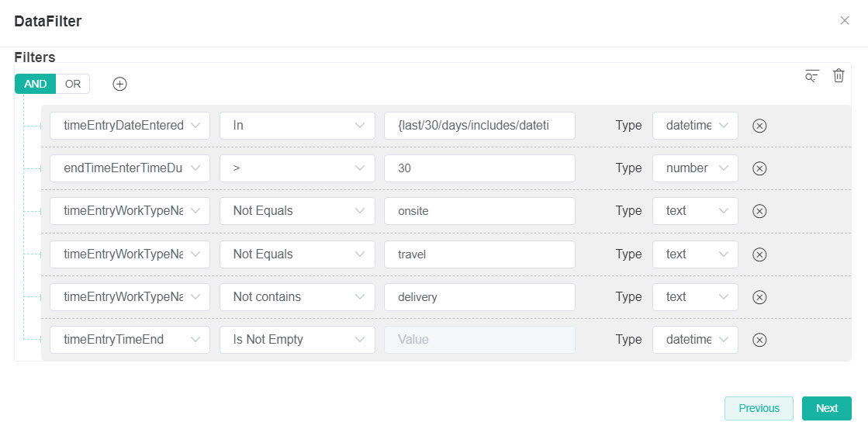
Task: Remove the delivery filter row
Action: tap(759, 297)
